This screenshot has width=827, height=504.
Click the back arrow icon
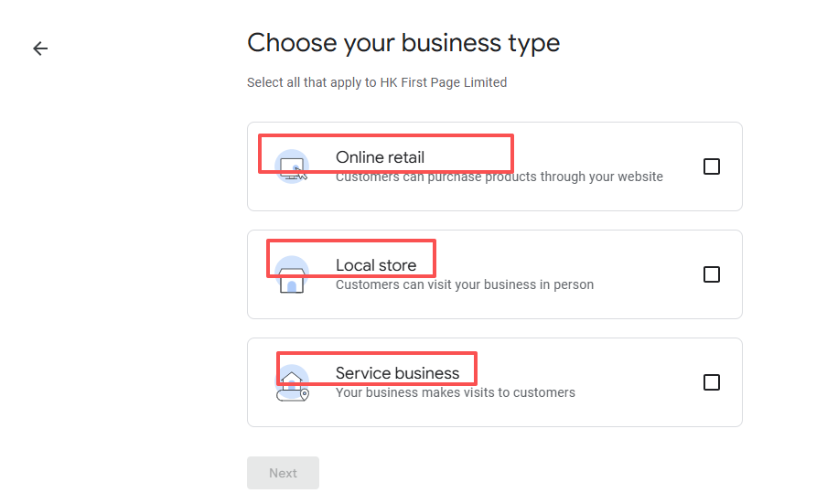pos(40,48)
